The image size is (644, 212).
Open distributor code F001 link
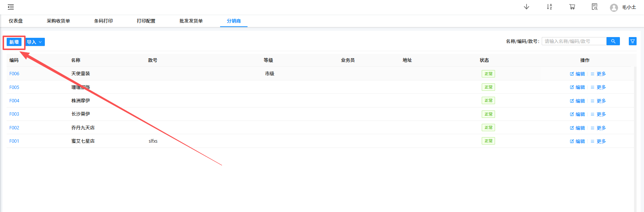click(x=14, y=141)
